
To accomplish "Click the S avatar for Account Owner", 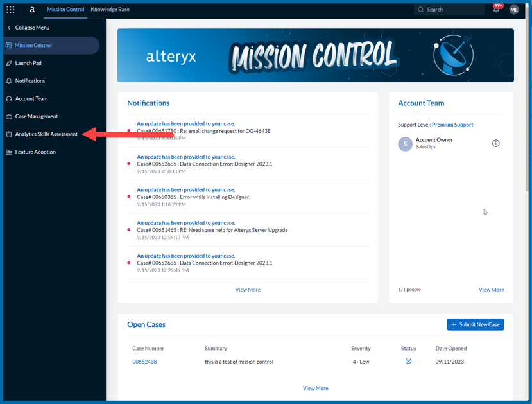I will click(x=405, y=144).
